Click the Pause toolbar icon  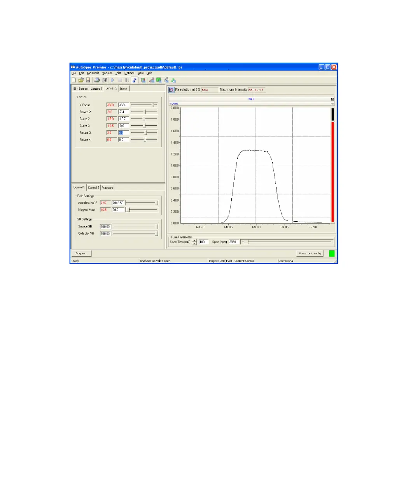click(127, 80)
